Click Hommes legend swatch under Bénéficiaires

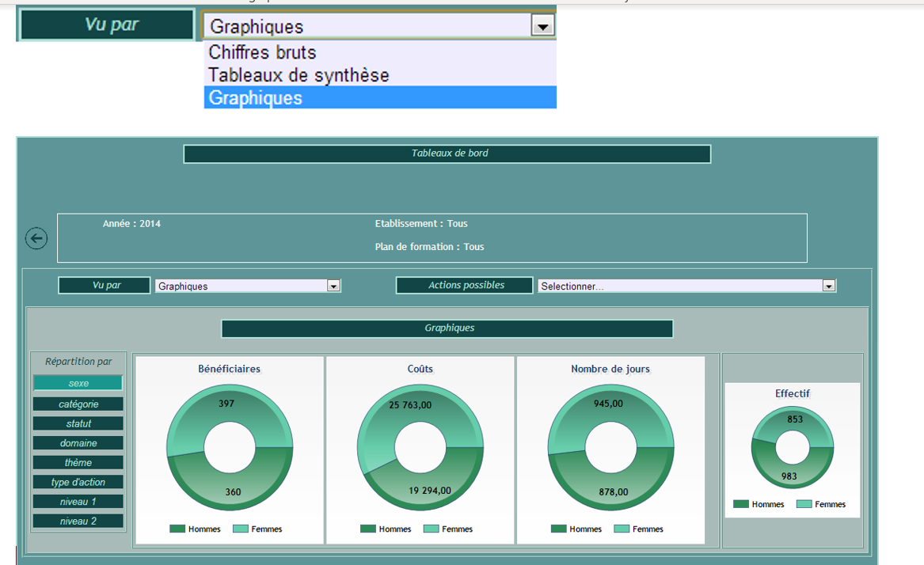click(x=177, y=529)
